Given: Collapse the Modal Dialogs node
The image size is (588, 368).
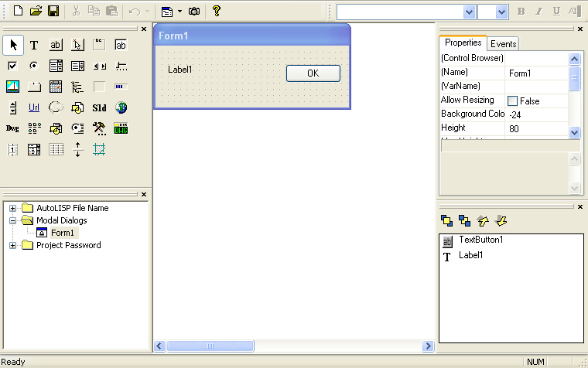Looking at the screenshot, I should coord(12,220).
